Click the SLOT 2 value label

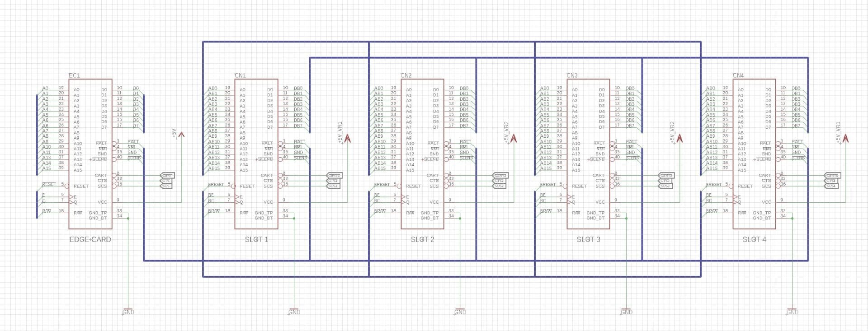click(x=422, y=239)
